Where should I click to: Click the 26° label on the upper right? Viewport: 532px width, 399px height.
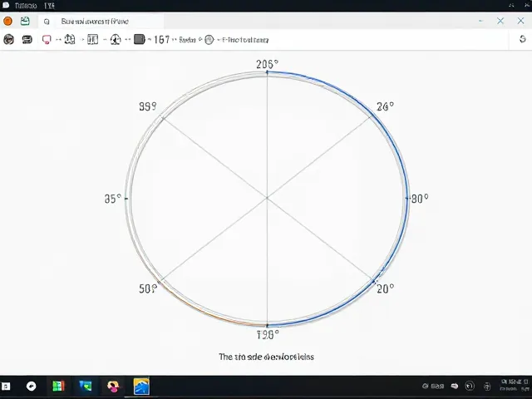385,106
